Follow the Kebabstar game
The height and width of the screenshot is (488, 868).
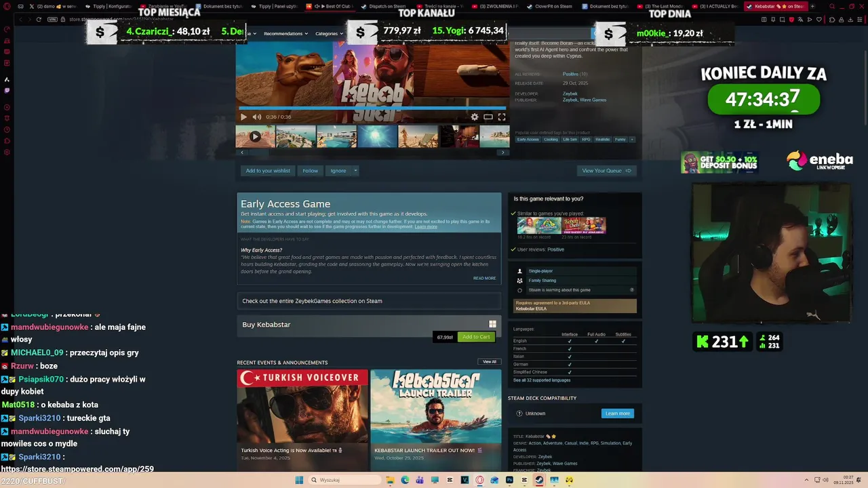[x=310, y=171]
